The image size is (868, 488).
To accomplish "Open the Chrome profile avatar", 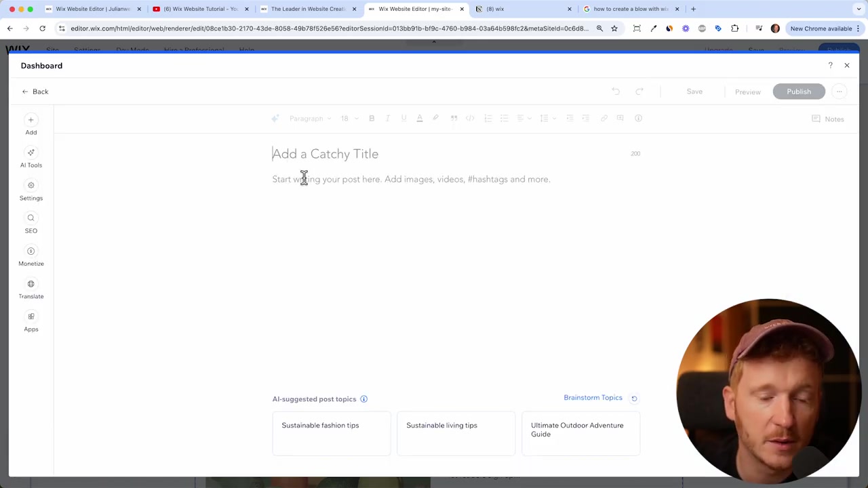I will [x=775, y=28].
